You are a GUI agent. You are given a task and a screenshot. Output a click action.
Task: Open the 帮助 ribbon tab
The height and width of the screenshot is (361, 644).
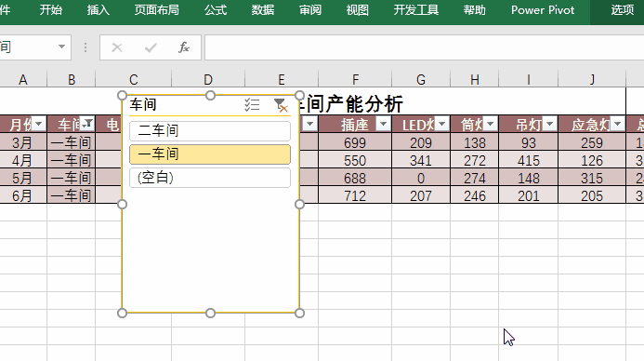pyautogui.click(x=475, y=10)
